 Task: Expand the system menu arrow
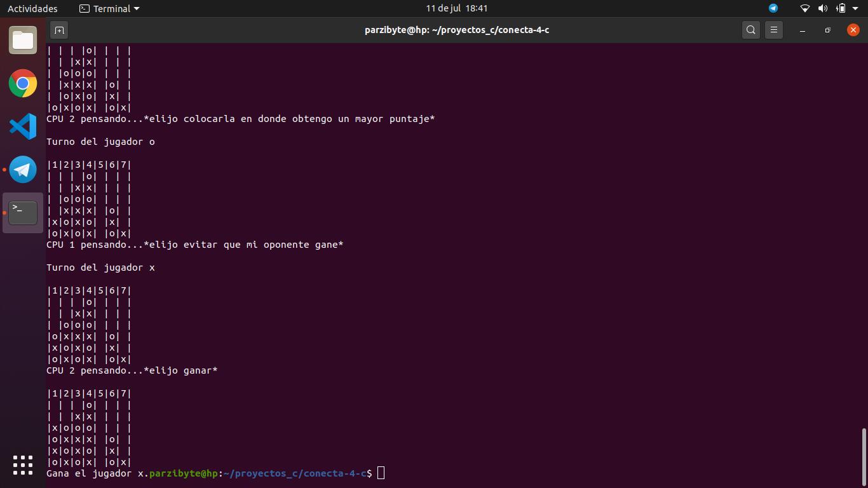tap(856, 8)
